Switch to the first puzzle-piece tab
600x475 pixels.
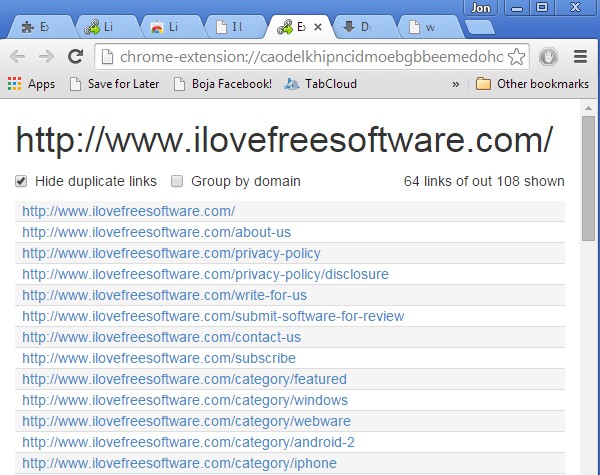pyautogui.click(x=41, y=27)
